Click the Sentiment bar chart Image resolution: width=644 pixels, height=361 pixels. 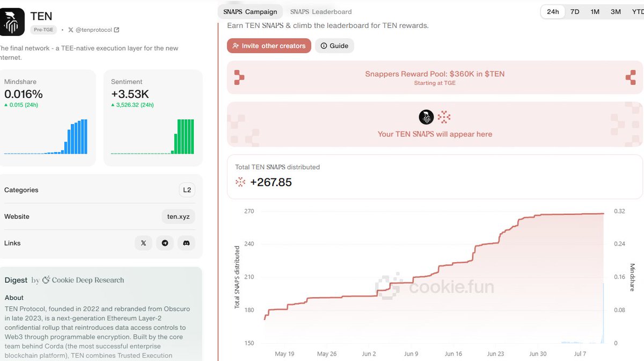click(153, 137)
